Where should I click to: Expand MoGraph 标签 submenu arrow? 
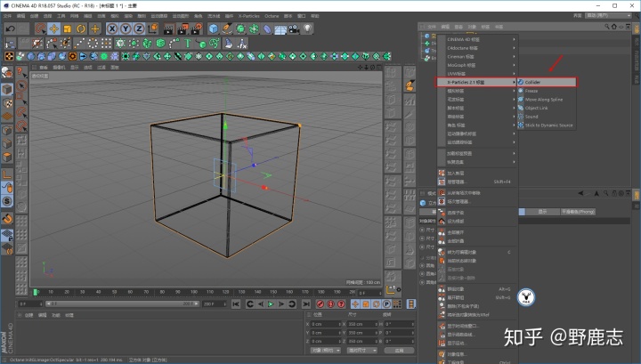(514, 65)
